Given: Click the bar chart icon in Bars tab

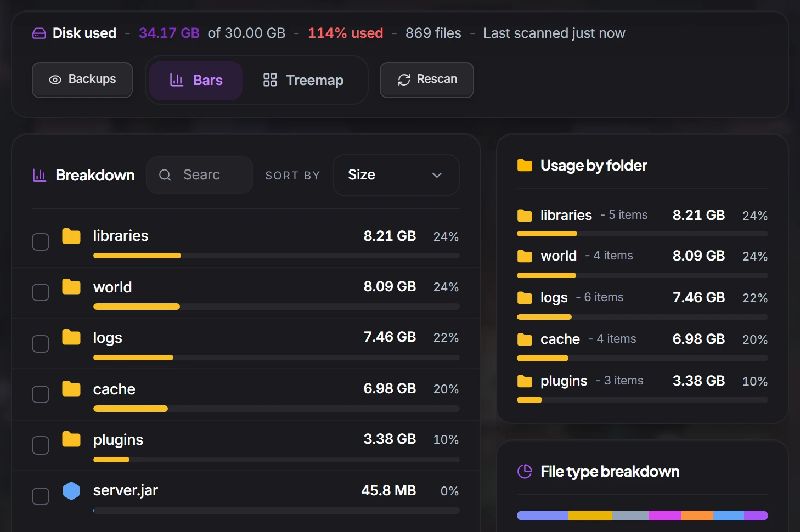Looking at the screenshot, I should pos(177,80).
